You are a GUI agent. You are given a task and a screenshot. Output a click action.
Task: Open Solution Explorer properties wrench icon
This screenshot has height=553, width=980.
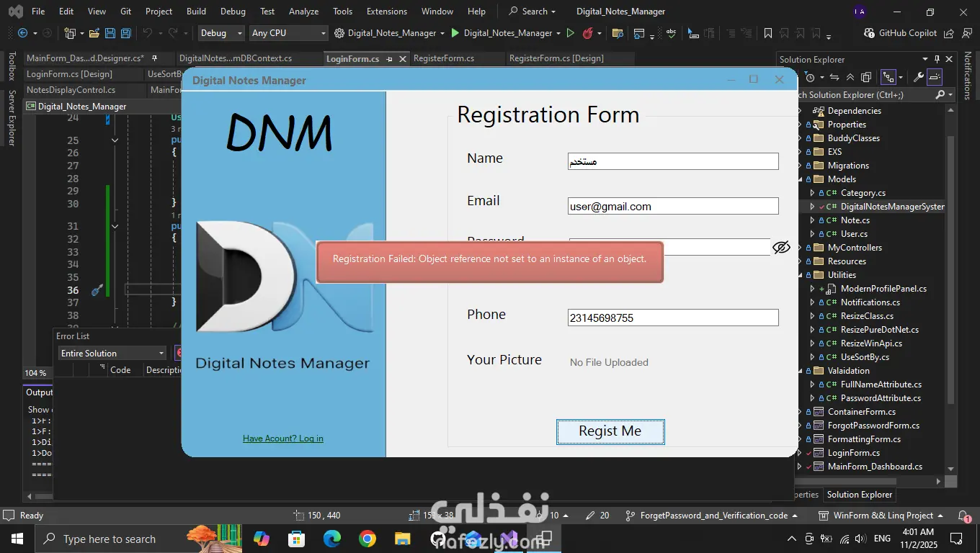918,77
